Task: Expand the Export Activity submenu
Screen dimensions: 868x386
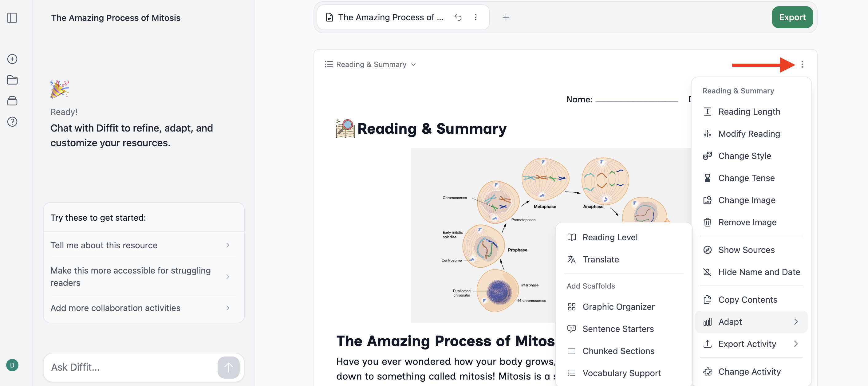Action: coord(751,344)
